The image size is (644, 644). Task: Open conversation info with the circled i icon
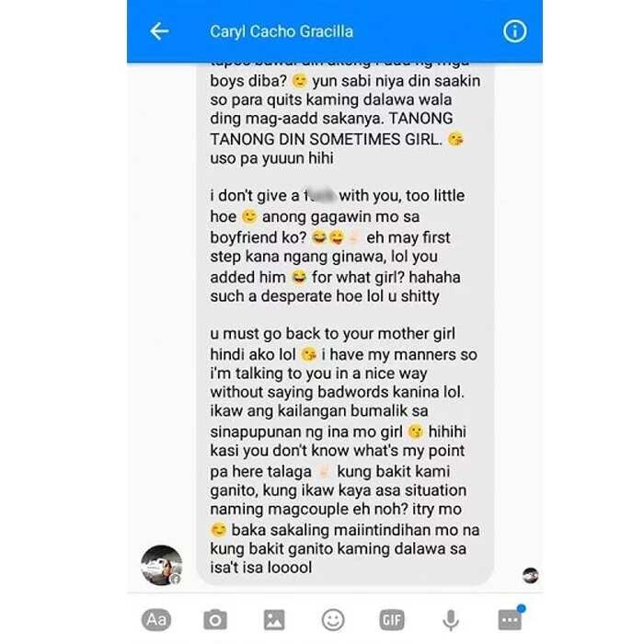514,31
